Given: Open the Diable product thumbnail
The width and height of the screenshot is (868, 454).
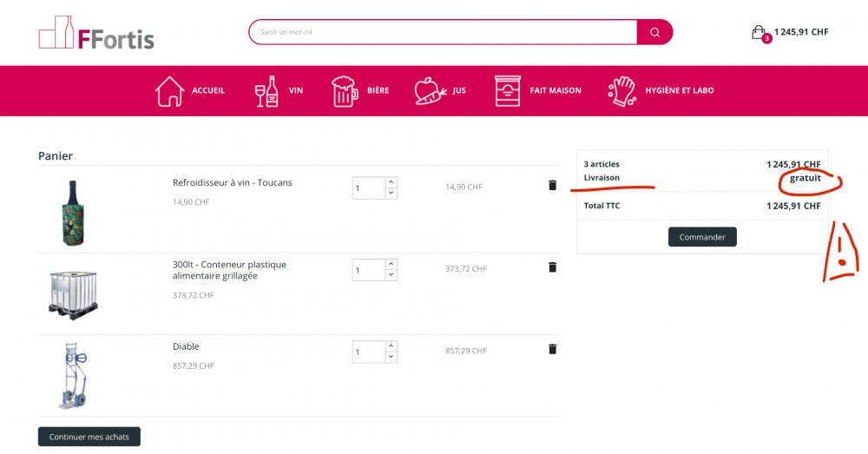Looking at the screenshot, I should coord(72,376).
